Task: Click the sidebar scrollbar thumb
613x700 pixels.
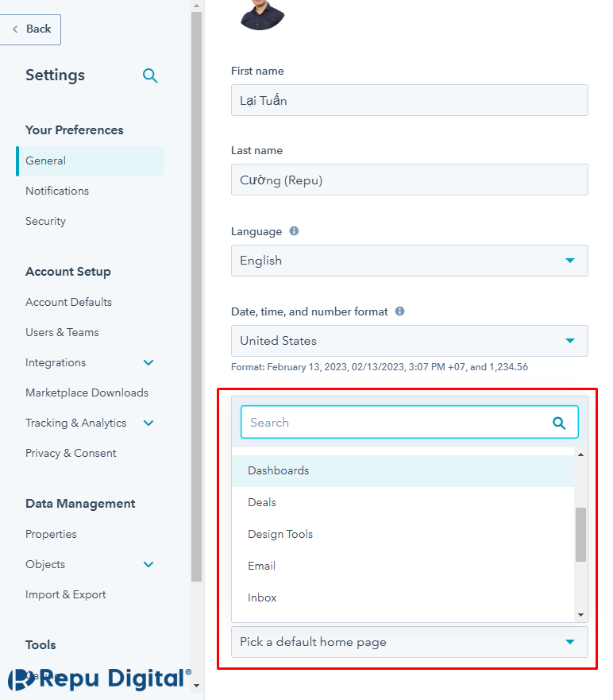Action: [x=196, y=296]
